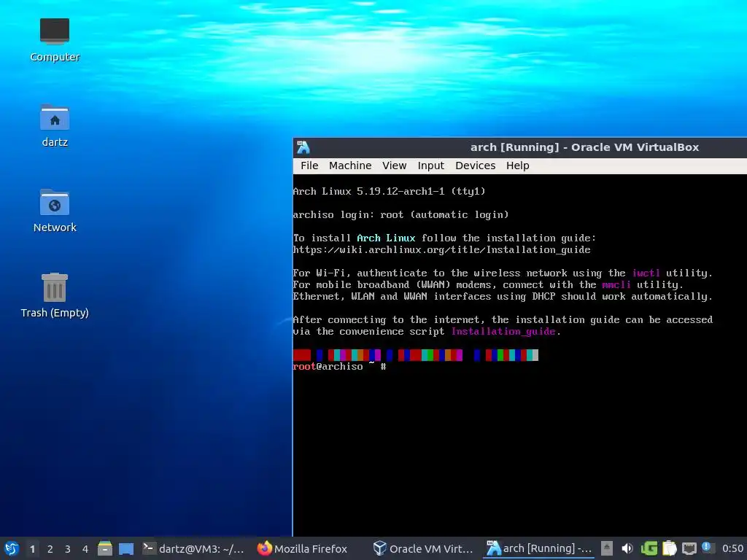Click the magenta 'mmcli' word in terminal
Viewport: 747px width, 560px height.
coord(616,285)
